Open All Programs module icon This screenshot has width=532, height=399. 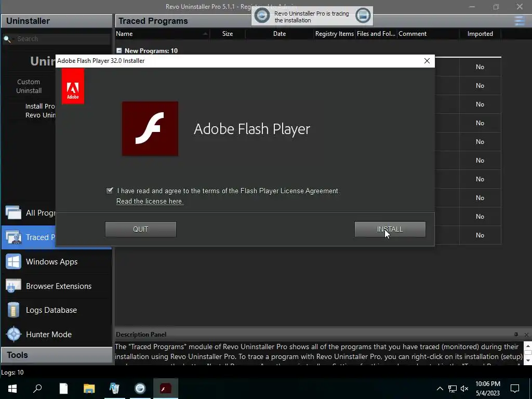click(x=13, y=212)
